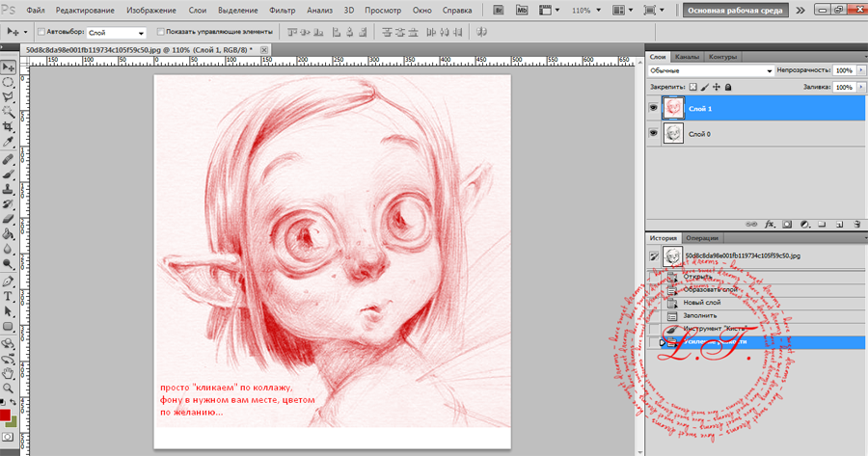Viewport: 868px width, 456px height.
Task: Toggle lock position icon
Action: (x=717, y=87)
